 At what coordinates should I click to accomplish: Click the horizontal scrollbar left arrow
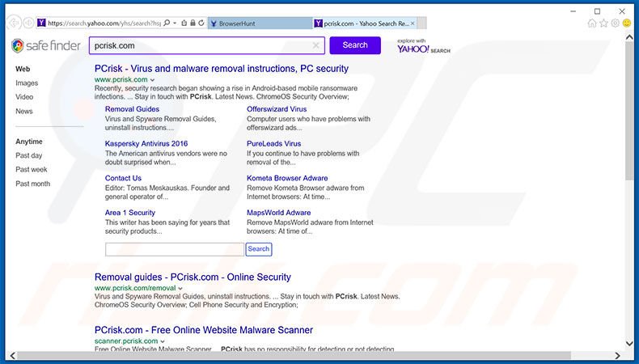point(12,355)
